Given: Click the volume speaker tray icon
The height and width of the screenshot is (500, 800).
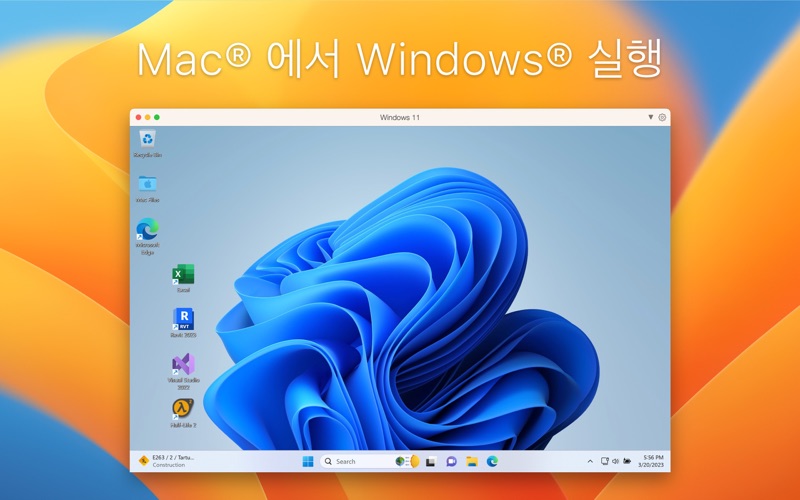Looking at the screenshot, I should tap(615, 461).
